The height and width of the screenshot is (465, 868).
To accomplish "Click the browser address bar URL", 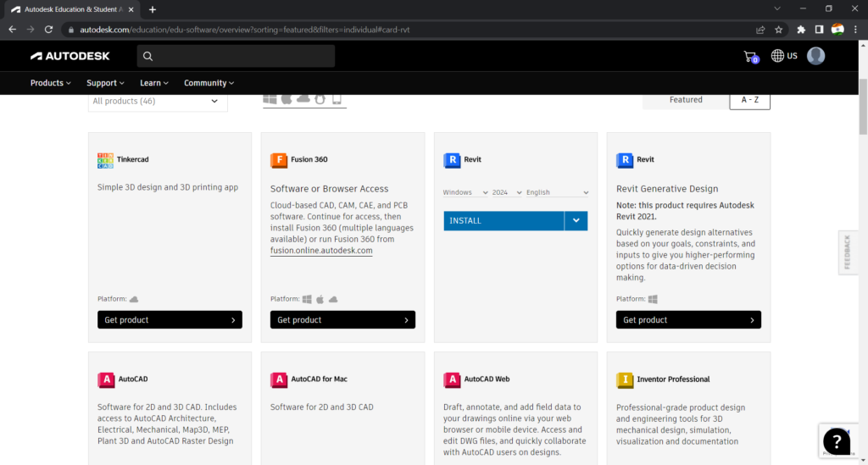I will click(x=245, y=30).
